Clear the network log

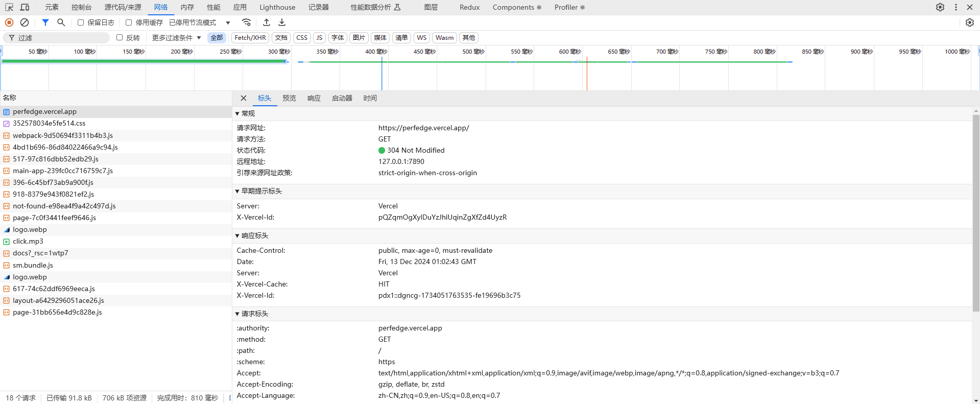[25, 22]
